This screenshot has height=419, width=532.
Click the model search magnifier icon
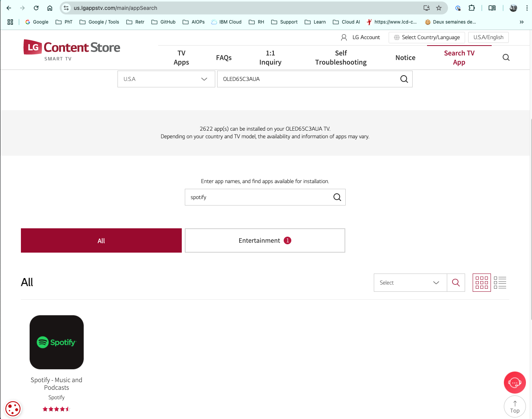point(404,79)
